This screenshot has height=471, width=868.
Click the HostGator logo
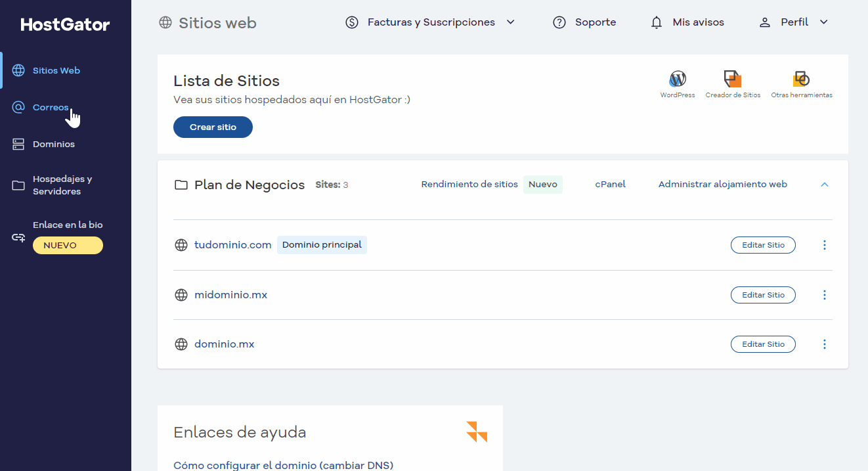pos(65,25)
